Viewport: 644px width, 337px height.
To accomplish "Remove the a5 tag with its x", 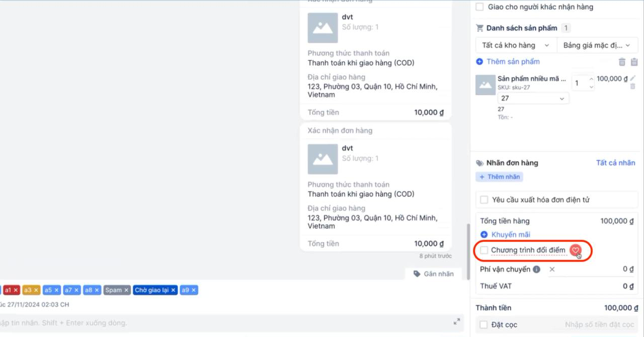I will [56, 290].
